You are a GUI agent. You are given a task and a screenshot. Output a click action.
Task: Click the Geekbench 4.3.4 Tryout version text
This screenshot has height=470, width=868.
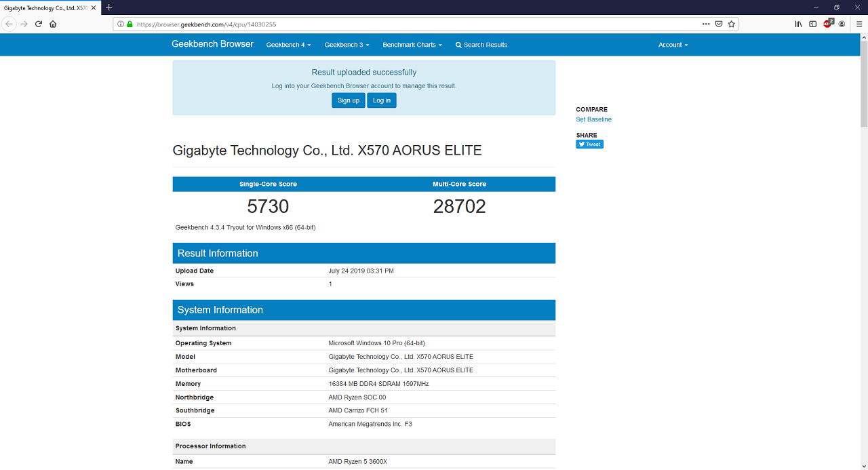point(245,227)
